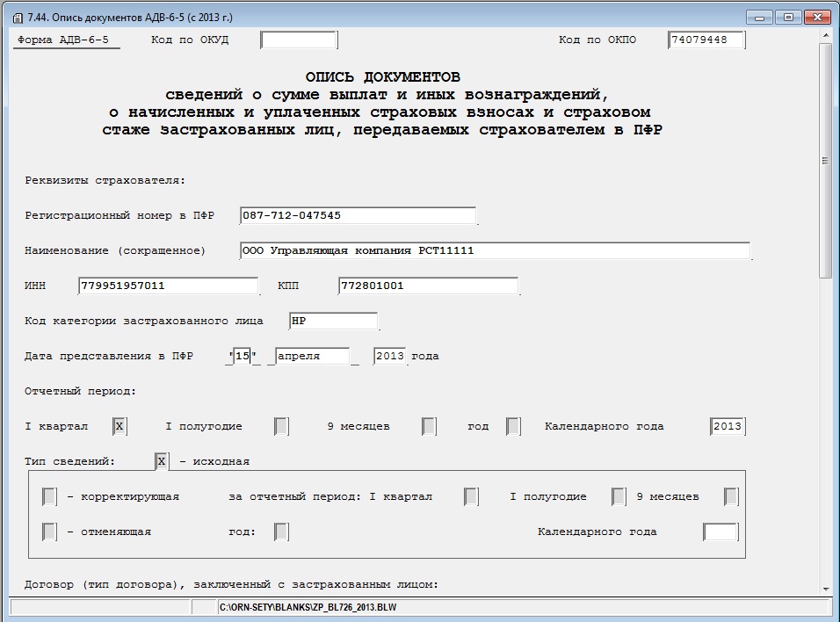Check the корректирующая type checkbox
The image size is (840, 622).
click(x=49, y=496)
